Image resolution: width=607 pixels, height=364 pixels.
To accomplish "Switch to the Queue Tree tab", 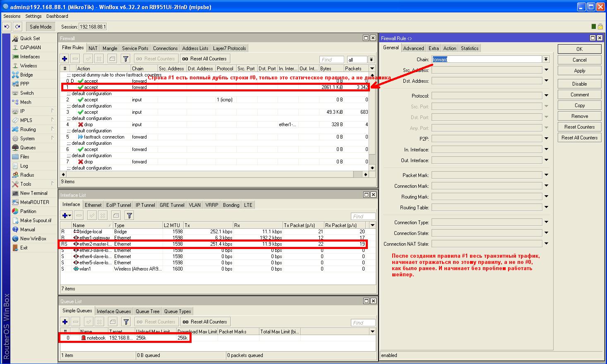I will point(148,311).
